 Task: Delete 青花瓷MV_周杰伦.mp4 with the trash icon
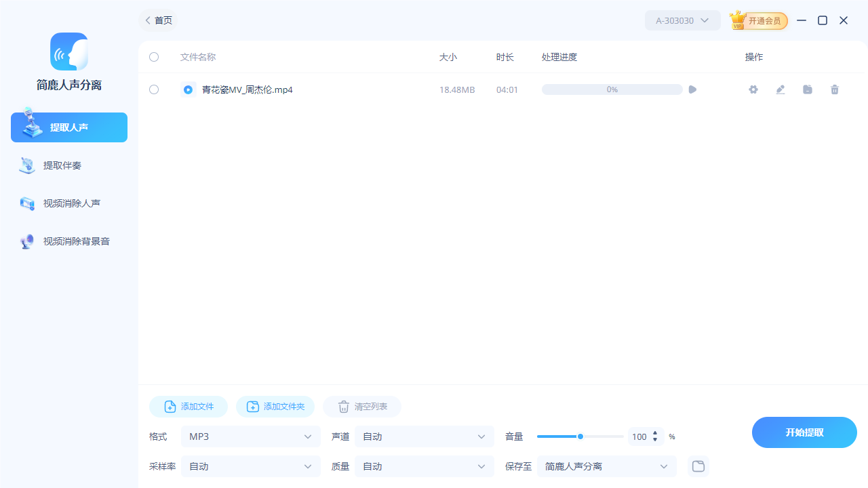point(835,89)
